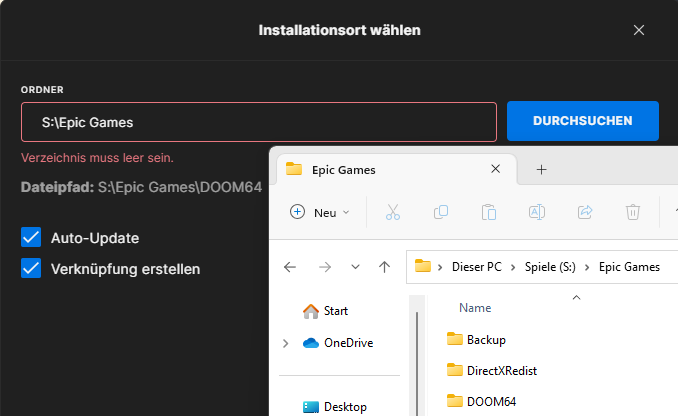Screen dimensions: 678x416
Task: Sort by the Name column header
Action: point(475,308)
